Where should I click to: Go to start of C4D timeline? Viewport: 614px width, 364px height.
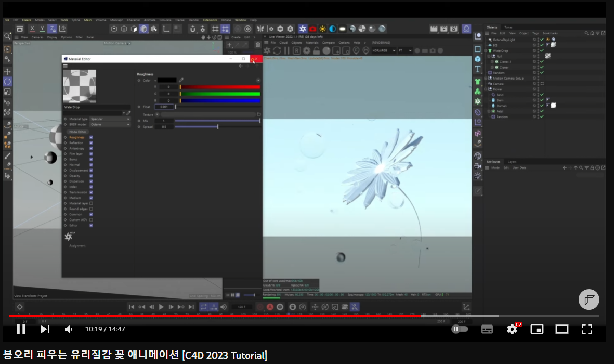[x=132, y=307]
